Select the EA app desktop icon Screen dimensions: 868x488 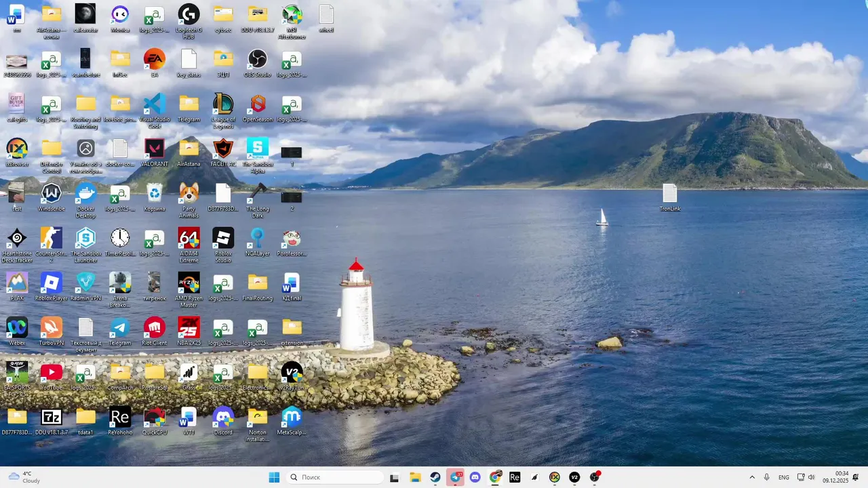click(155, 63)
